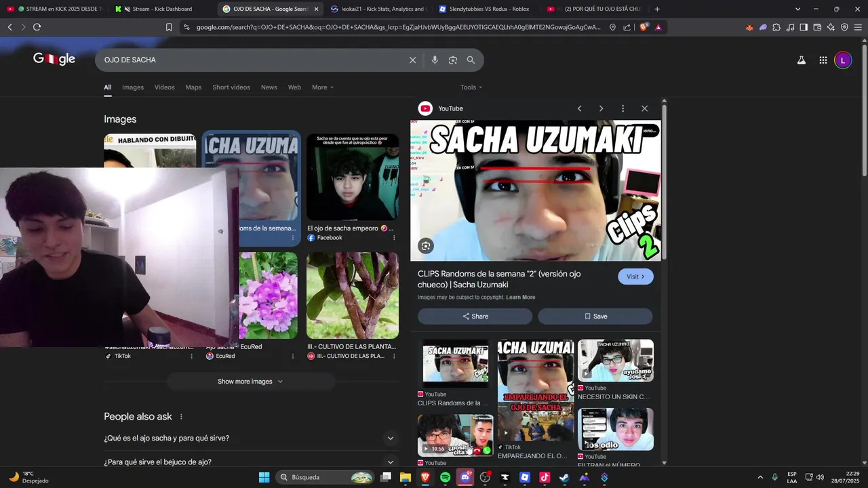Viewport: 868px width, 488px height.
Task: Switch to the Short videos tab
Action: tap(231, 87)
